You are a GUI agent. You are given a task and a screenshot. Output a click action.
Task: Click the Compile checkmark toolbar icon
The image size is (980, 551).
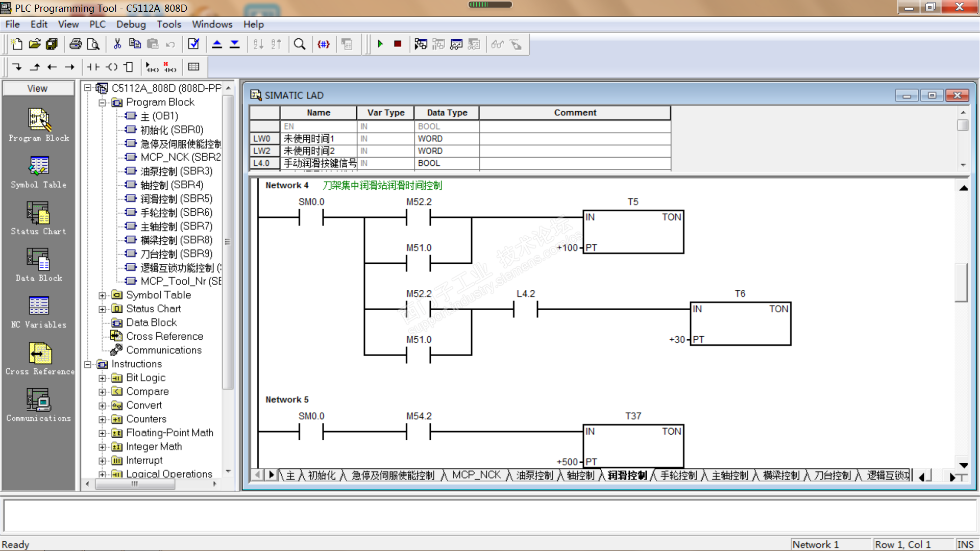point(193,44)
